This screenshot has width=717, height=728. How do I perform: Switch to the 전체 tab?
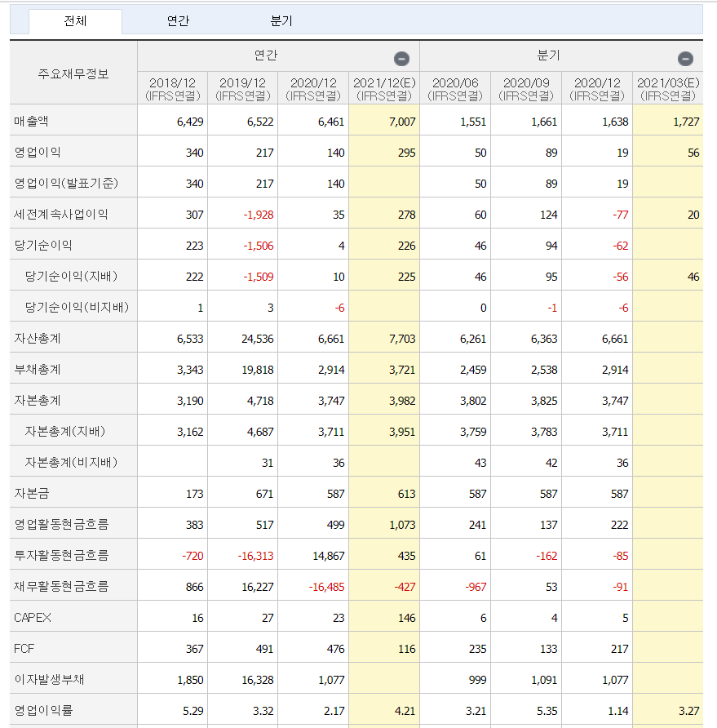pyautogui.click(x=75, y=21)
